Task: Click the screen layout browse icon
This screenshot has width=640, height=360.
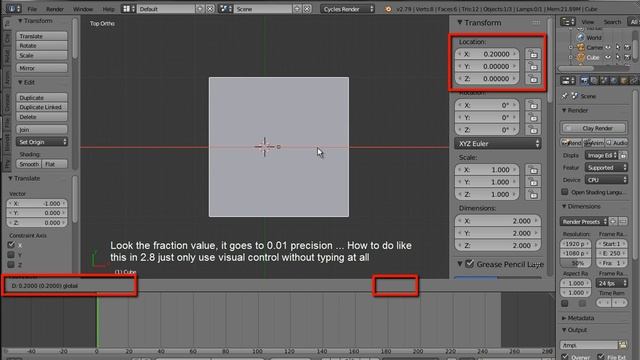Action: 129,9
